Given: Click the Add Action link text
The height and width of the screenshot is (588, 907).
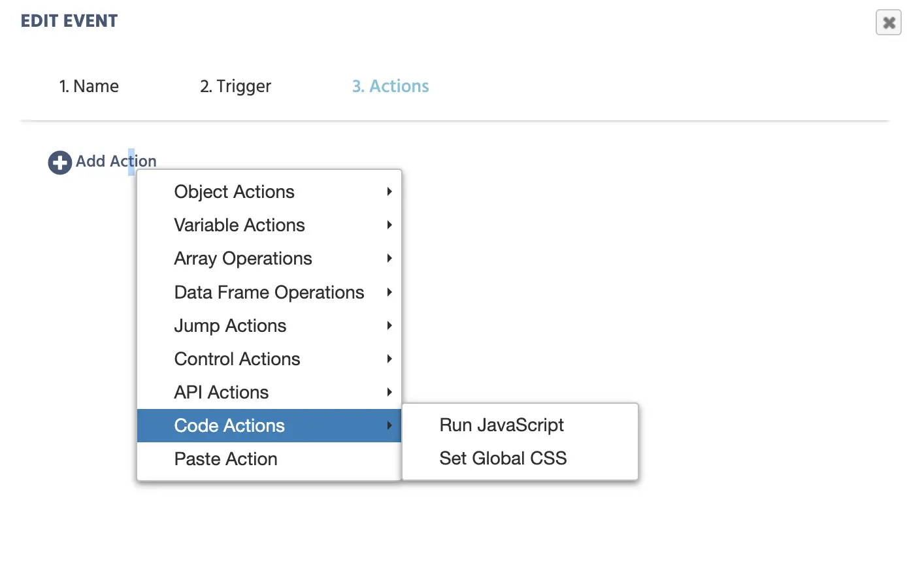Looking at the screenshot, I should click(116, 161).
